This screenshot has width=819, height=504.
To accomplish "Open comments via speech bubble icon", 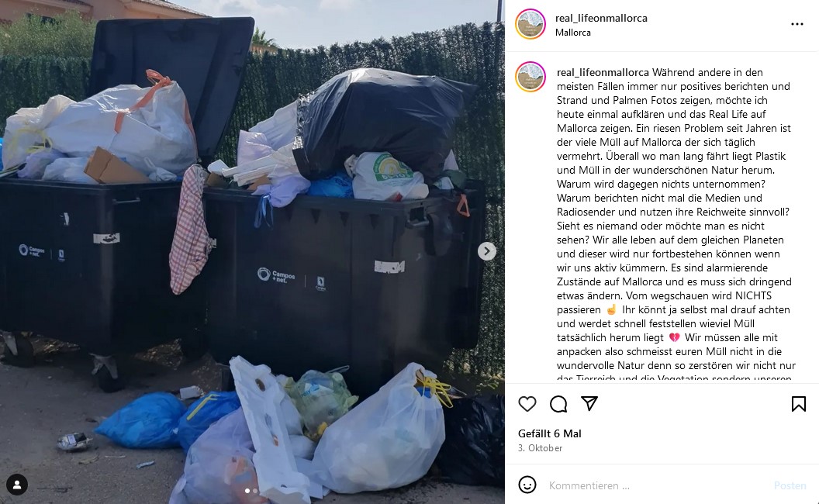I will pyautogui.click(x=558, y=404).
